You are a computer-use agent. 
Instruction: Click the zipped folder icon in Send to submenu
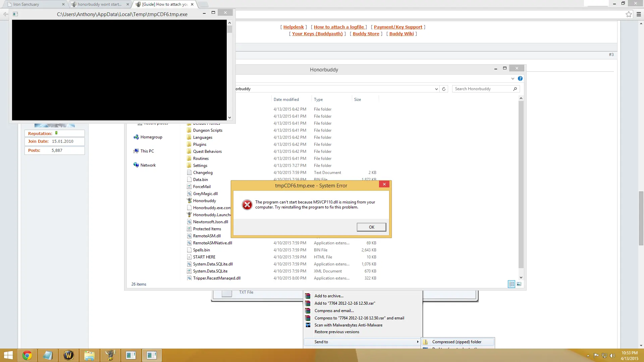pos(425,342)
